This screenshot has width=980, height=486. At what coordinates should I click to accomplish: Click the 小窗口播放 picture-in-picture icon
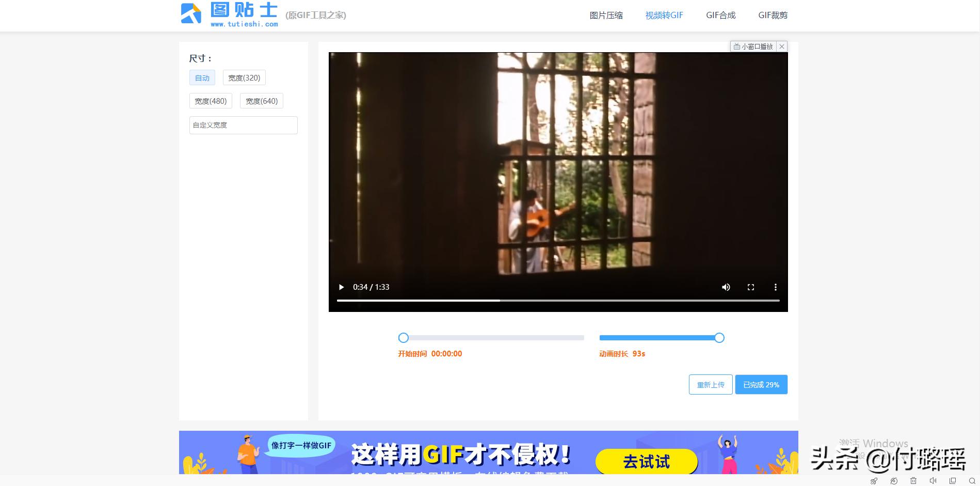[x=737, y=46]
